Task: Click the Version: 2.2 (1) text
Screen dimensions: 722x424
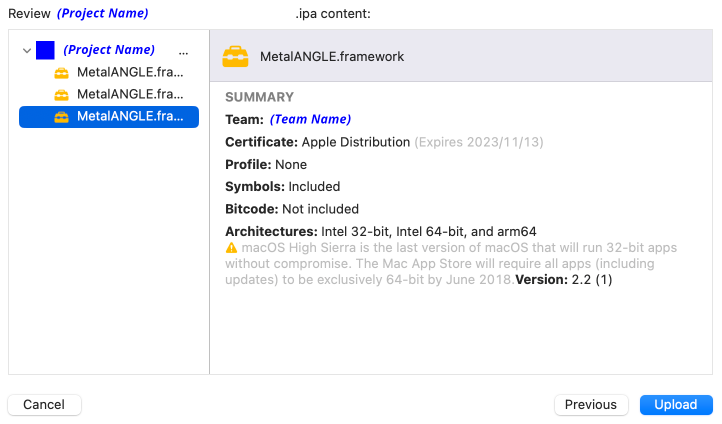Action: click(x=564, y=279)
